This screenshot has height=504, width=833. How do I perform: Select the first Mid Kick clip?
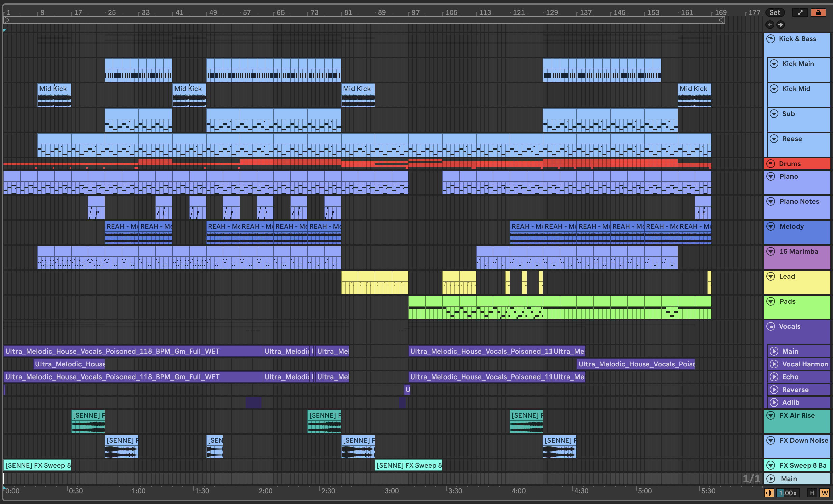pyautogui.click(x=54, y=89)
